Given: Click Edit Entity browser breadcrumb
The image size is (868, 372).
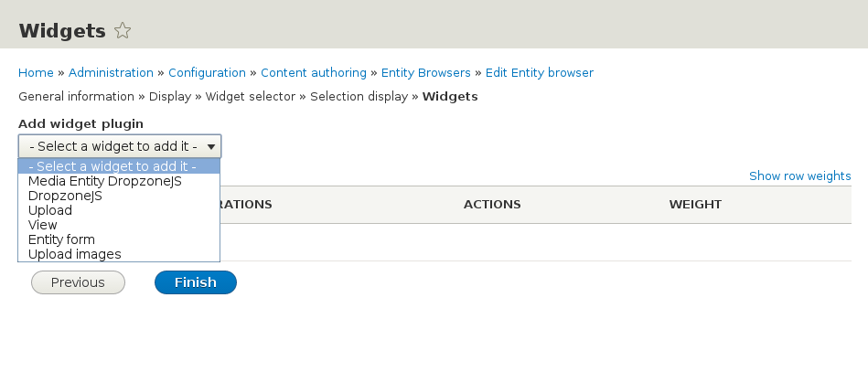Looking at the screenshot, I should [540, 72].
